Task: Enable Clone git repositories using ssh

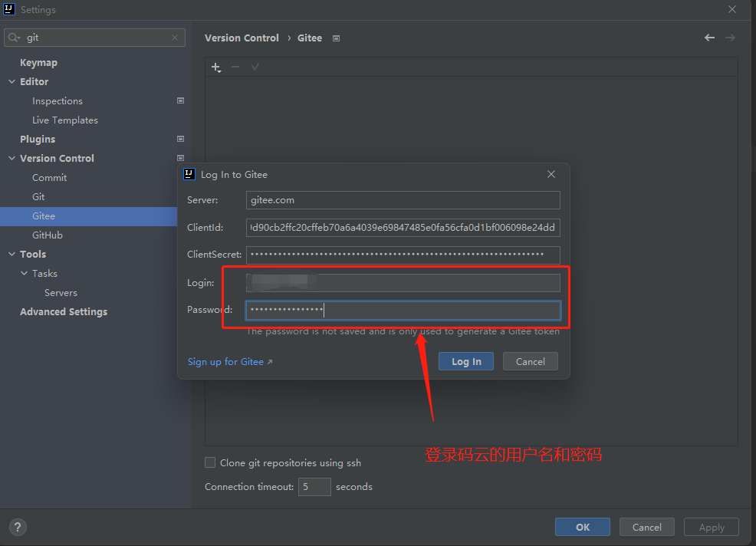Action: 210,462
